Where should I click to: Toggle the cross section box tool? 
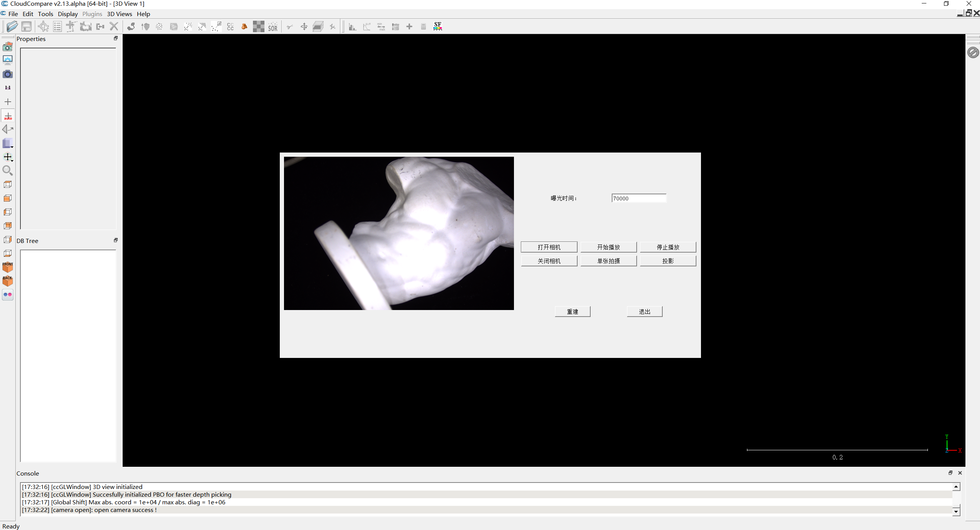coord(318,27)
